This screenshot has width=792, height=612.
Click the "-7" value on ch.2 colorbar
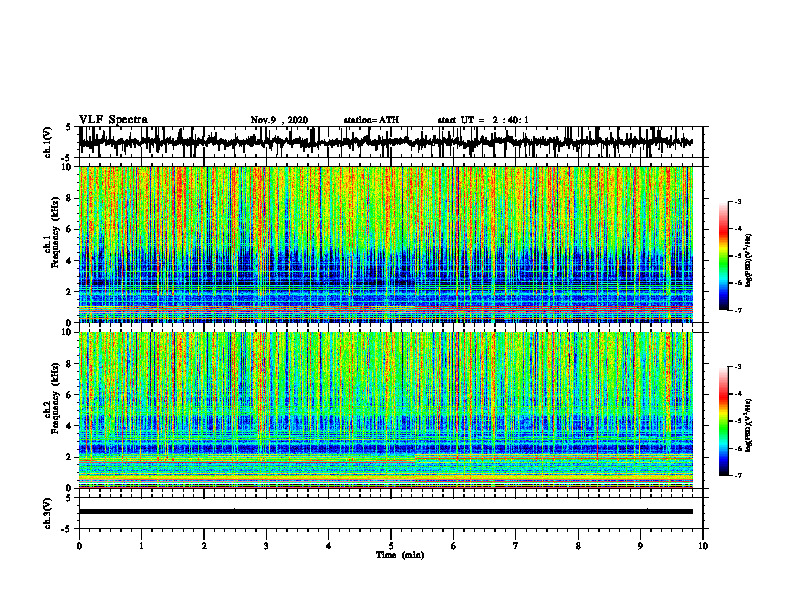pyautogui.click(x=738, y=475)
